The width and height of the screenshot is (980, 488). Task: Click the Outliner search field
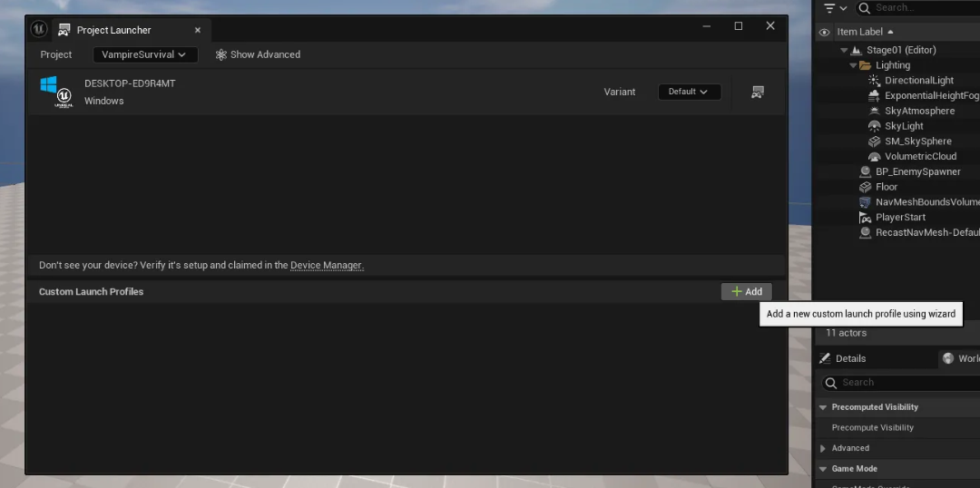point(918,8)
